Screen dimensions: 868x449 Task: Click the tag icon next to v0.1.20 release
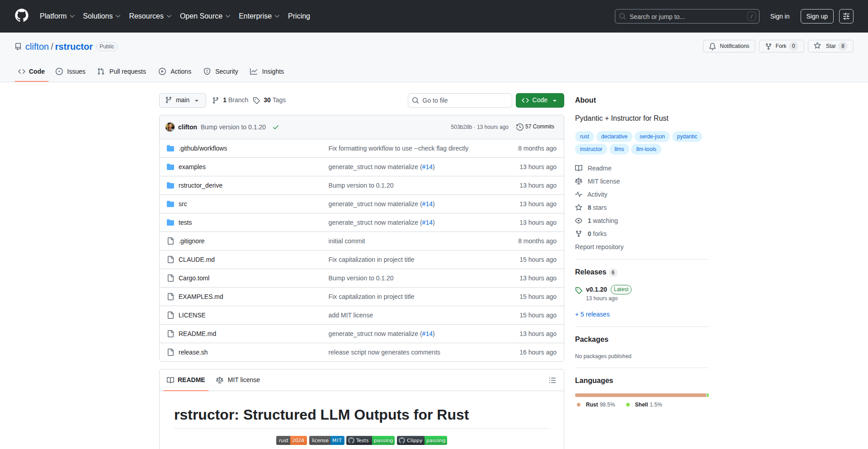pos(579,290)
